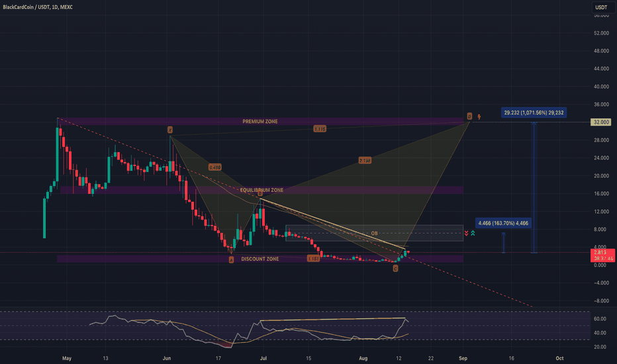Click the -4.000 price axis label

[601, 283]
